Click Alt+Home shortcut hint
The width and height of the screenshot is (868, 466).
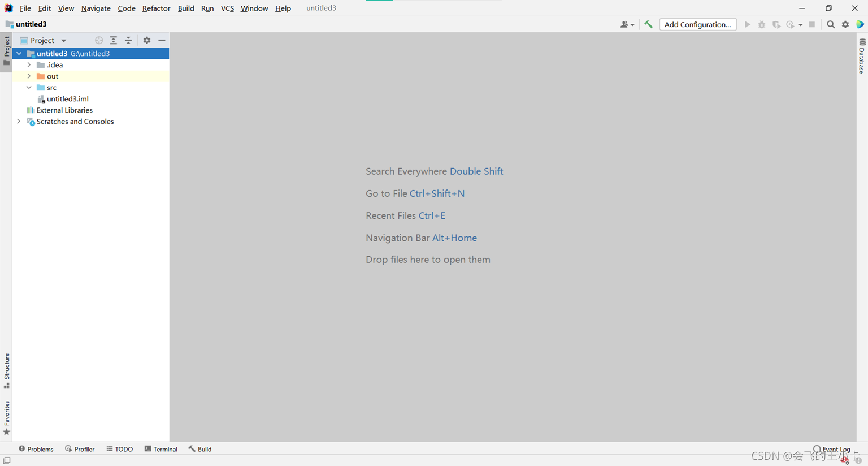click(x=454, y=238)
